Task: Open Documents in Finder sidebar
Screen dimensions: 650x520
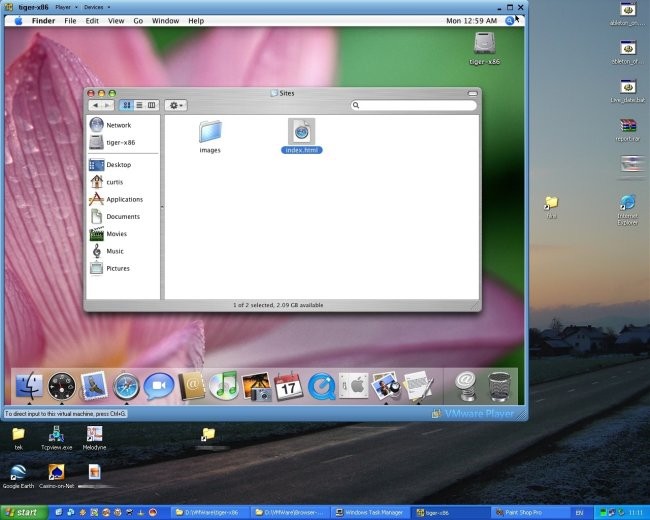Action: pyautogui.click(x=115, y=216)
